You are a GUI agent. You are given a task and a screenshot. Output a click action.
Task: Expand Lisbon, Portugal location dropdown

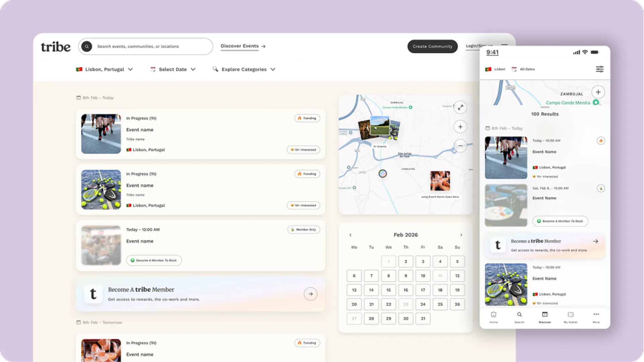(x=105, y=69)
